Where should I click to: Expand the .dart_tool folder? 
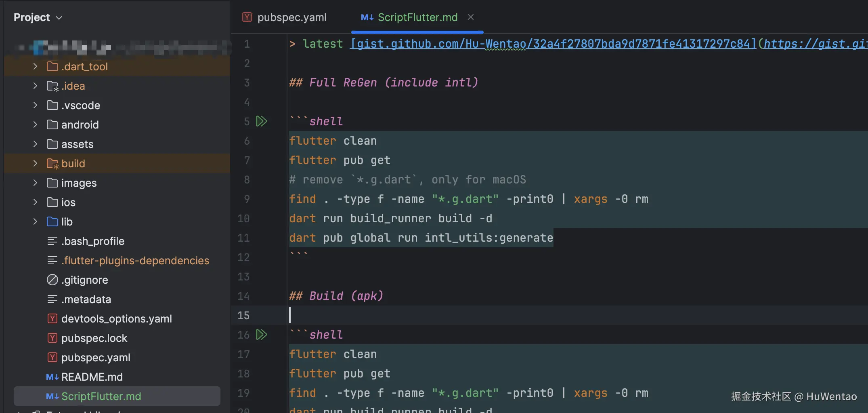(35, 67)
